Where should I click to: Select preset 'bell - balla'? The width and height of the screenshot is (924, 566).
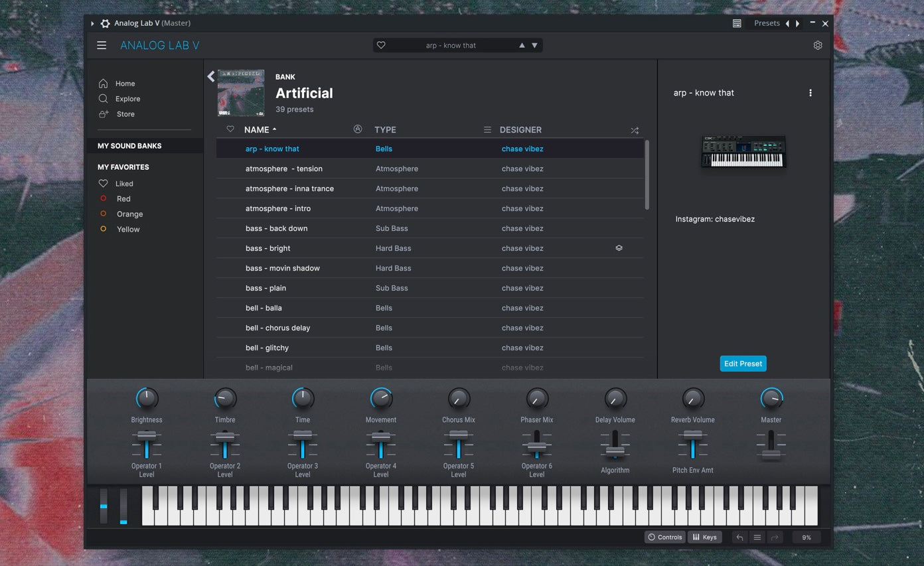429,308
